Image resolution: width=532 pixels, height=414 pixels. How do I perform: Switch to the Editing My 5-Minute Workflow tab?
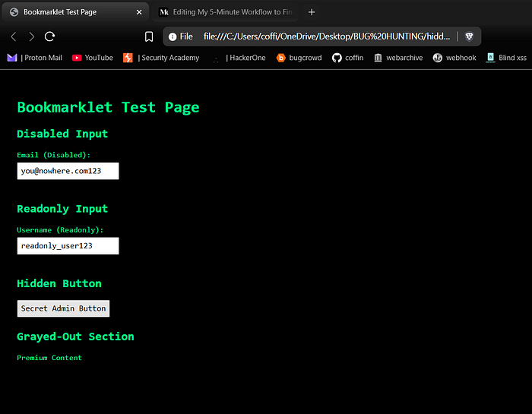225,12
